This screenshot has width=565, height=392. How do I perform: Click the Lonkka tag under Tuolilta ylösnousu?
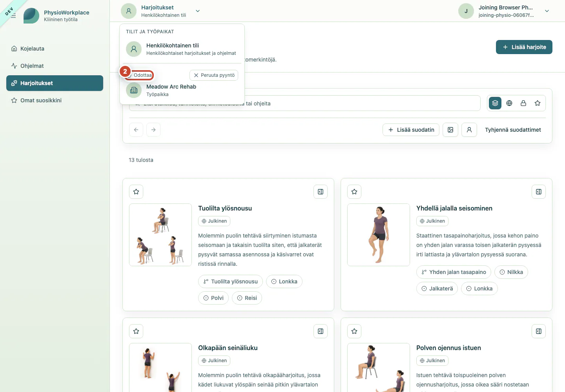[x=284, y=281]
